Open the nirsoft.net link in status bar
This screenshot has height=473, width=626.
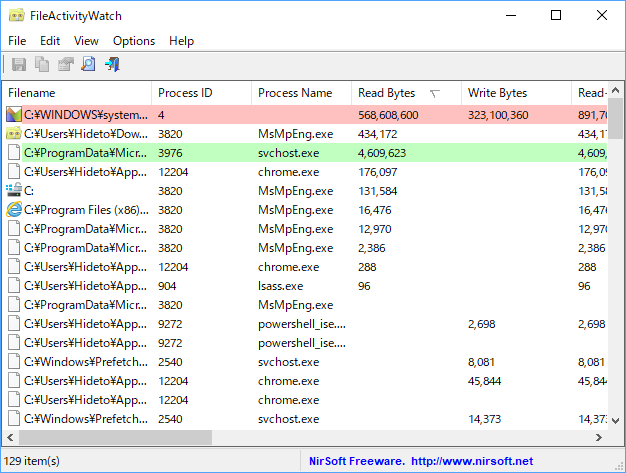[472, 461]
